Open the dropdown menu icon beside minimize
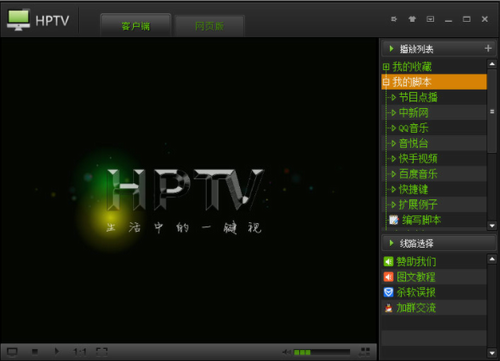 (430, 19)
